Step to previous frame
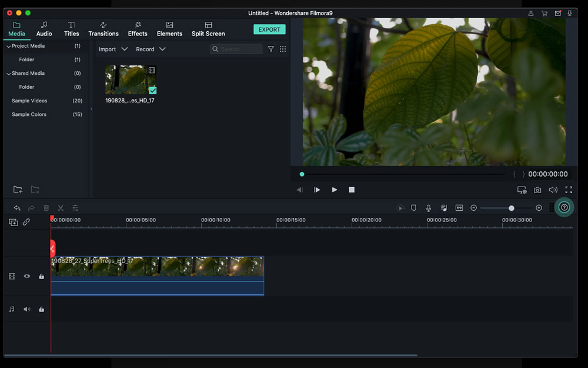The width and height of the screenshot is (588, 368). 299,190
